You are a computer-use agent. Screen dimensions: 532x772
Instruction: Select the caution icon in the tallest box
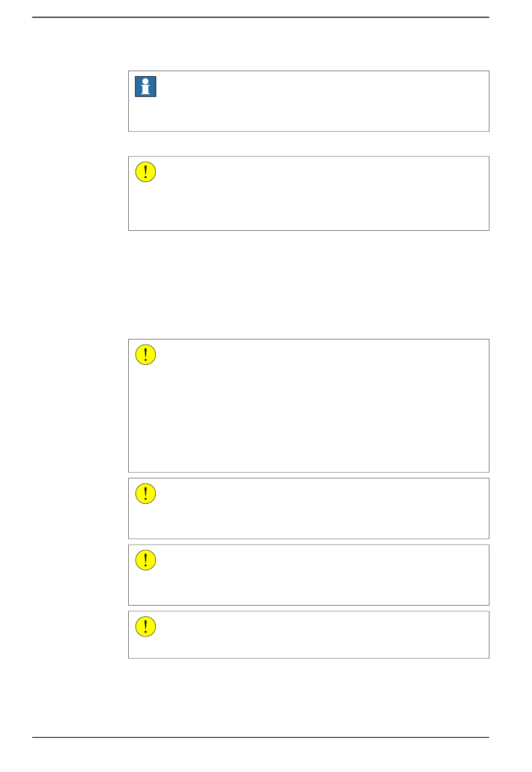146,355
